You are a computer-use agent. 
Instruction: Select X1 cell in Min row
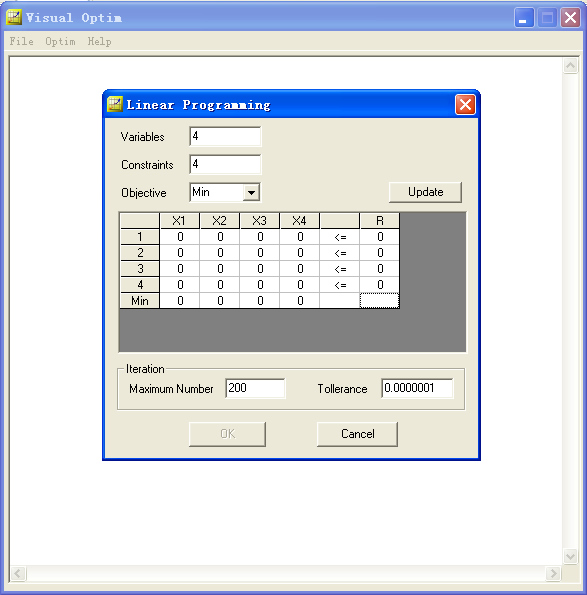coord(180,301)
